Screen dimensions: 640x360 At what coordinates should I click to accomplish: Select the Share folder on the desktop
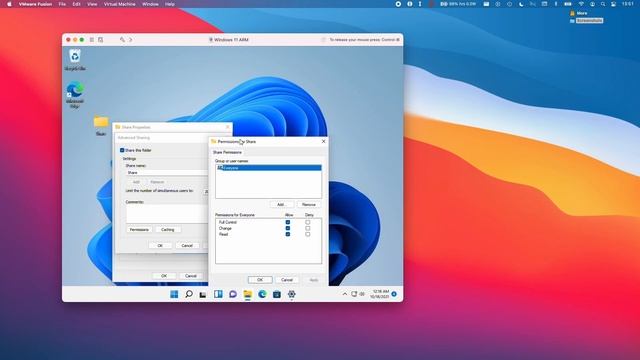click(x=100, y=126)
